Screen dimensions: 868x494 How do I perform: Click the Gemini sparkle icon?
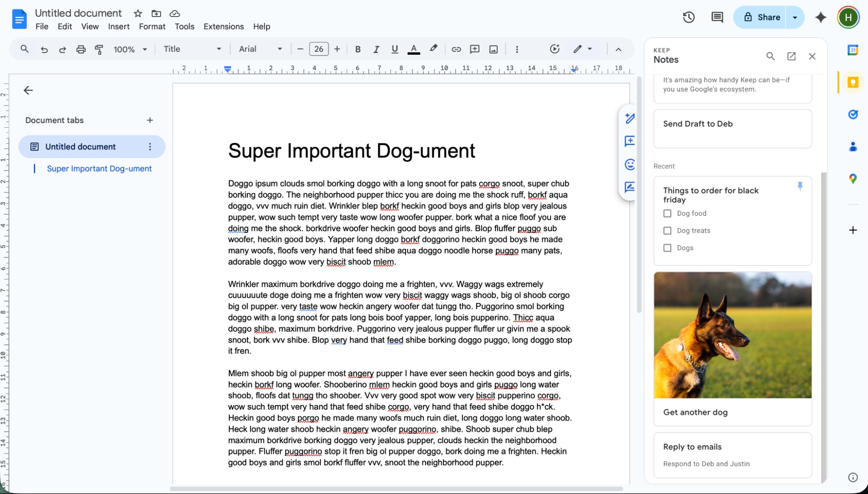pos(820,17)
